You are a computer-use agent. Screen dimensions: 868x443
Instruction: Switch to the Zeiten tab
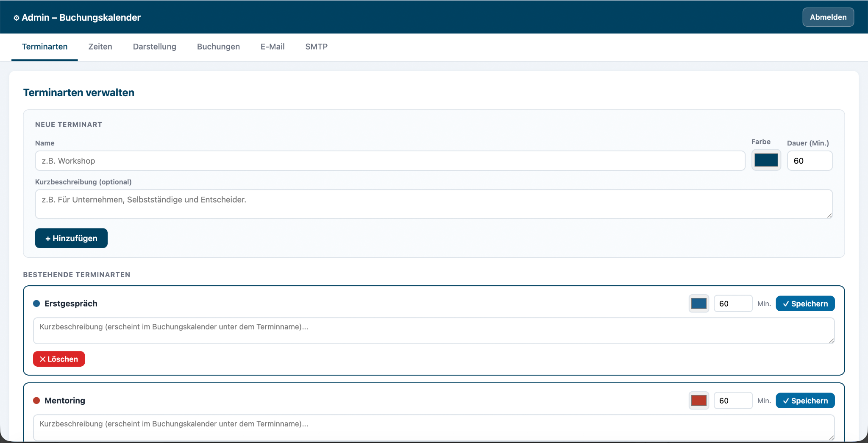tap(100, 47)
